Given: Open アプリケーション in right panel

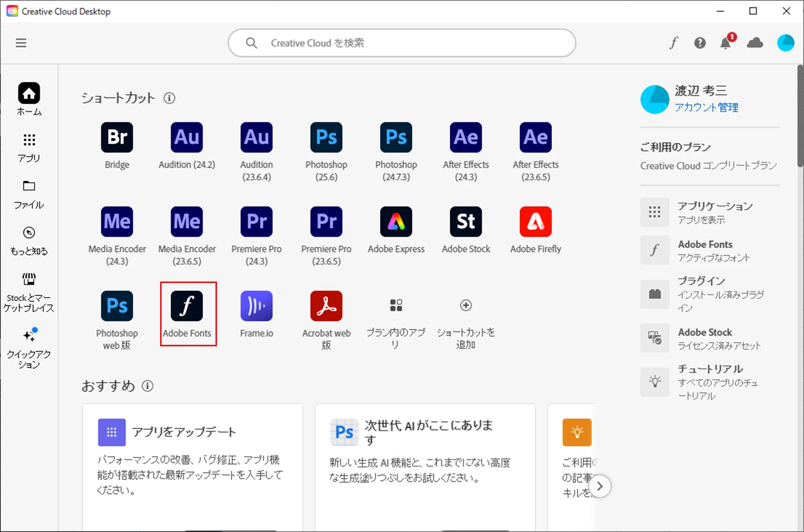Looking at the screenshot, I should (710, 212).
